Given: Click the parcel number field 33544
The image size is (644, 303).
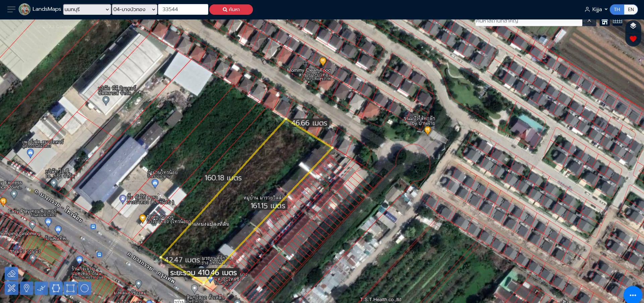Looking at the screenshot, I should [183, 9].
